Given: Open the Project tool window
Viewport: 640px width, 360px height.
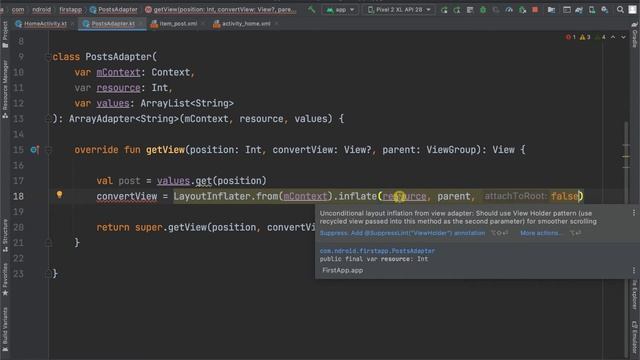Looking at the screenshot, I should click(x=5, y=35).
